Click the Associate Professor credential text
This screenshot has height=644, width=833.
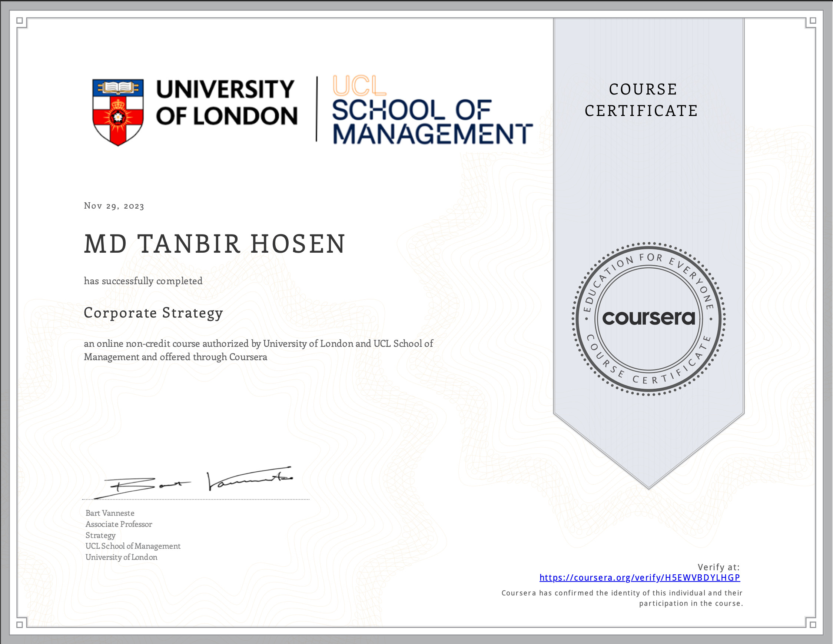119,524
